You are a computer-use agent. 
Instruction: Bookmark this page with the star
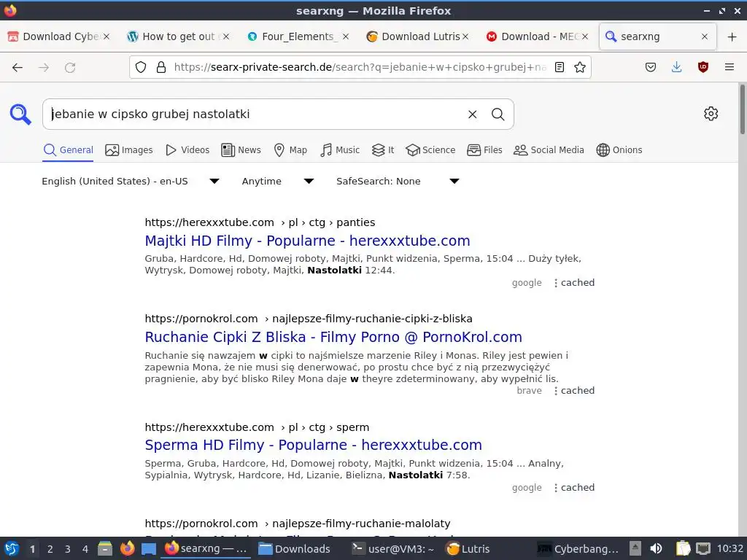pos(580,67)
